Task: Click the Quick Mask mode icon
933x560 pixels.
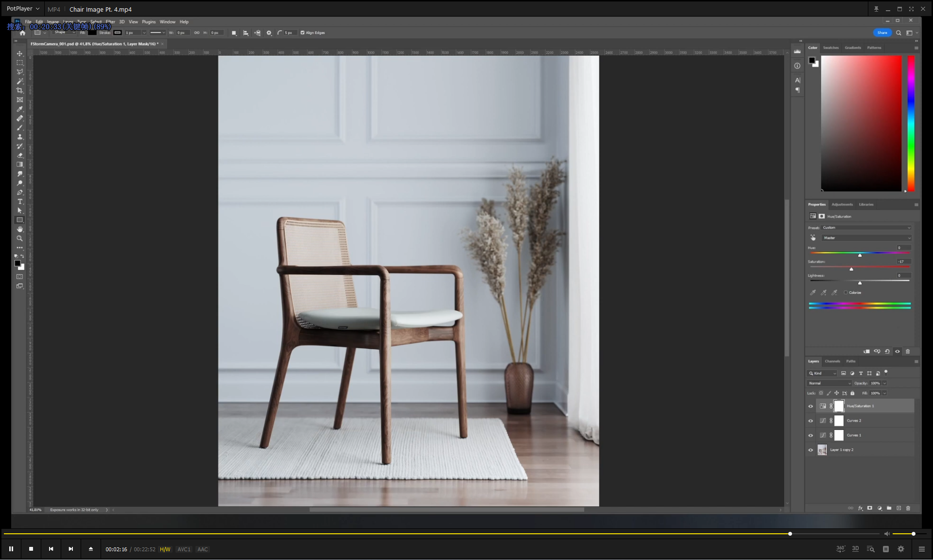Action: tap(20, 277)
